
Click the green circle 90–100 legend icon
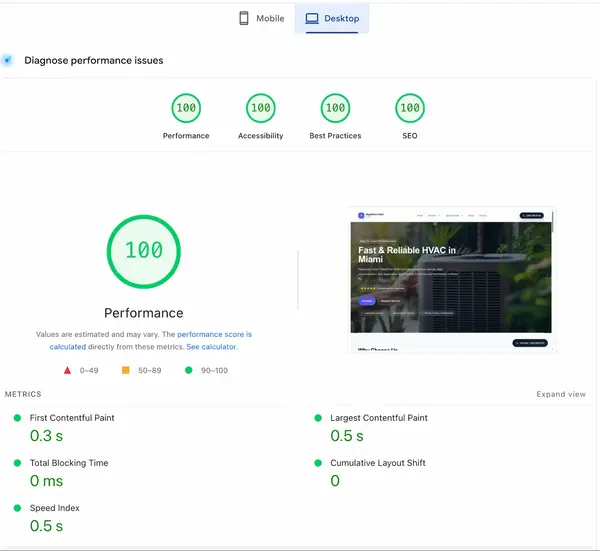[188, 370]
